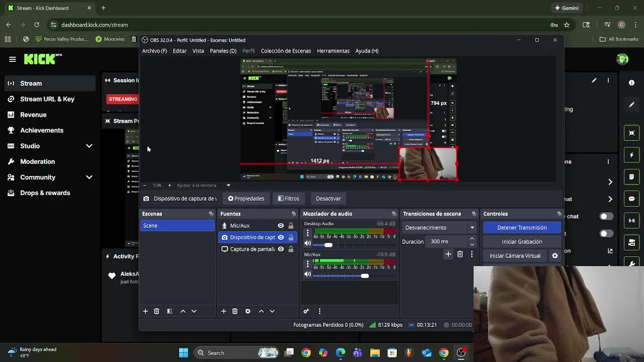The image size is (644, 362).
Task: Click Desactivar source button
Action: (329, 199)
